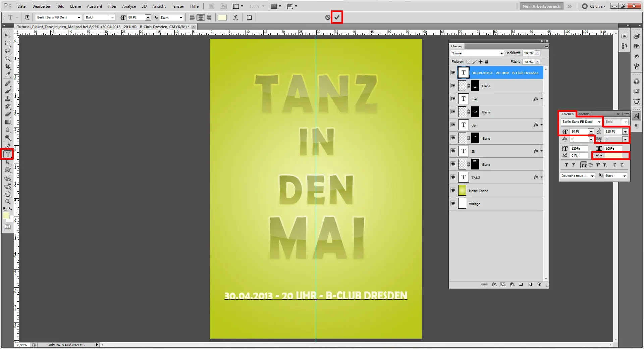
Task: Switch to the Absatz tab
Action: tap(584, 114)
